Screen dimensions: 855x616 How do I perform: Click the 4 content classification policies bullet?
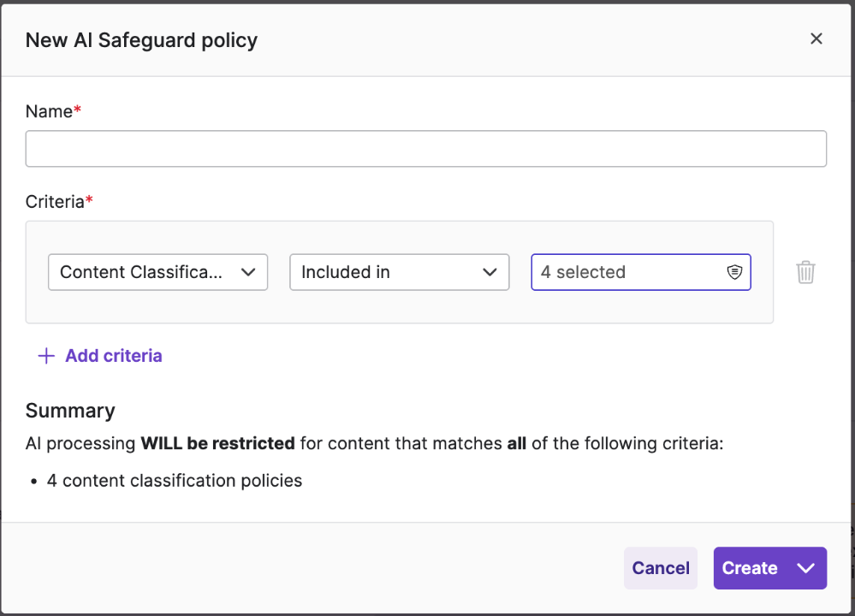click(x=175, y=481)
